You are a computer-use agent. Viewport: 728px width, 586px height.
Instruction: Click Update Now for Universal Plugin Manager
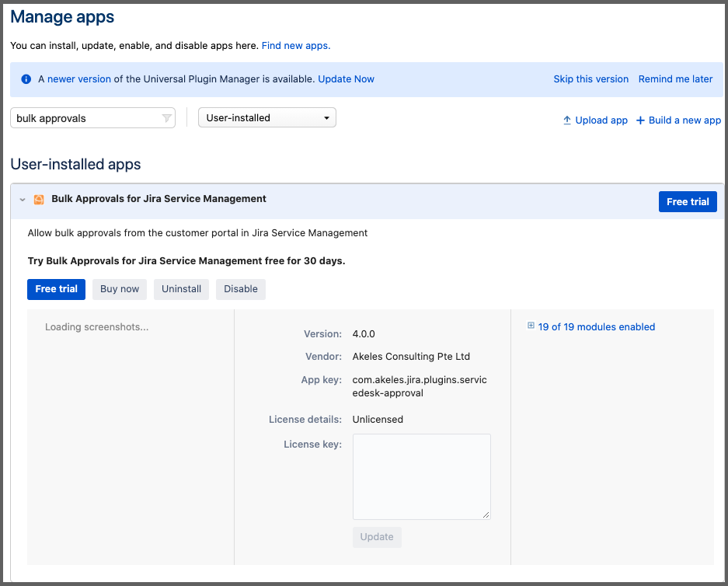click(x=346, y=79)
